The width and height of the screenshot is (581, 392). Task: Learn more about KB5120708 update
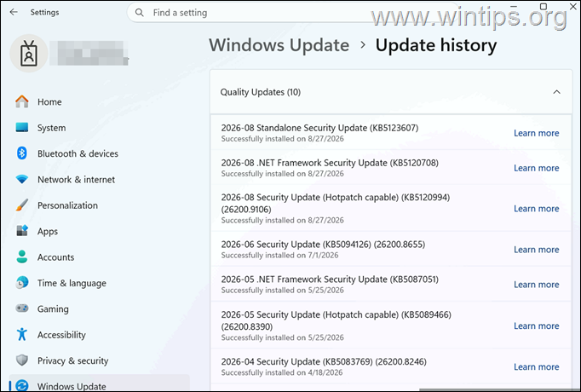pos(536,168)
